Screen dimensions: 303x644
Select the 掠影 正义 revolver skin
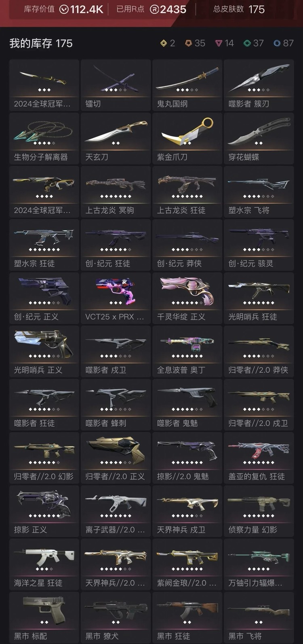point(44,511)
